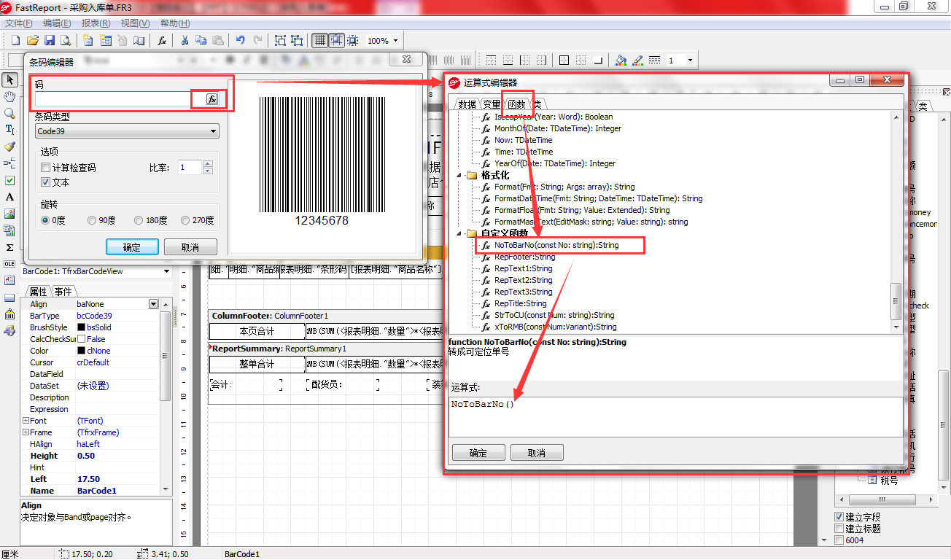The width and height of the screenshot is (951, 560).
Task: Open the 文件(F) menu
Action: pyautogui.click(x=19, y=23)
